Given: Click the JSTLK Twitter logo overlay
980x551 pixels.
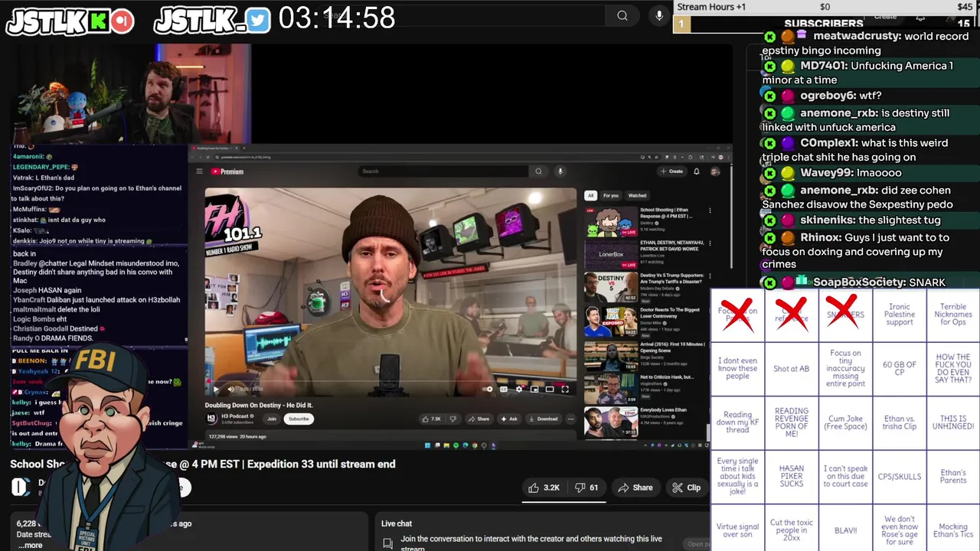Looking at the screenshot, I should [x=212, y=20].
